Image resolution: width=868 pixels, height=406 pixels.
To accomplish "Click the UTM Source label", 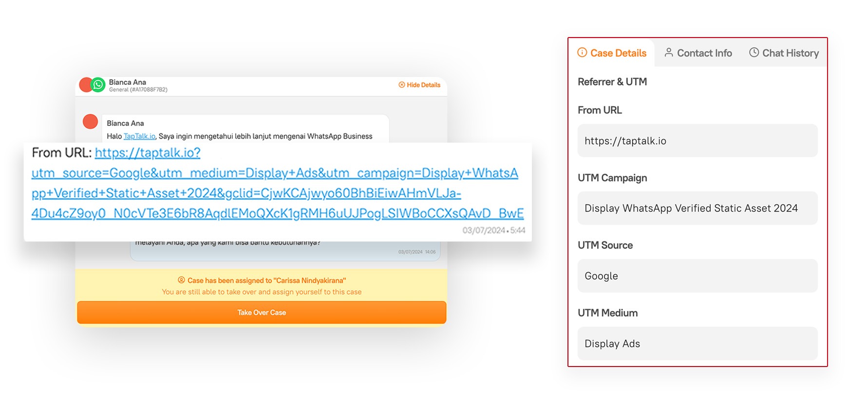I will [x=605, y=245].
